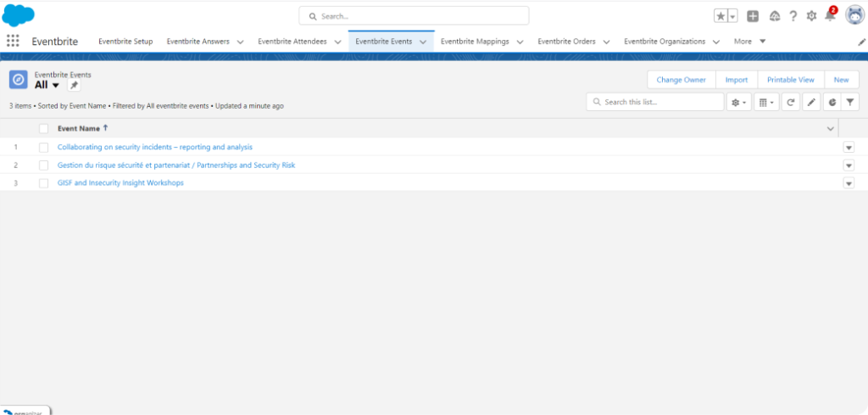Image resolution: width=868 pixels, height=415 pixels.
Task: Check the Gestion du risque sécurité row
Action: coord(44,165)
